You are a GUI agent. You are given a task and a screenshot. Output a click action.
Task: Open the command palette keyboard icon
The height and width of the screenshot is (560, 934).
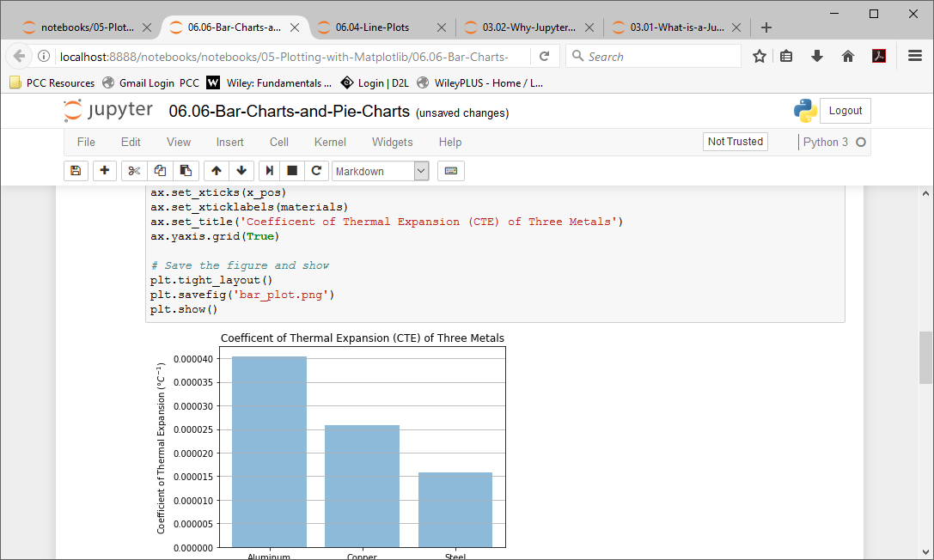[450, 170]
